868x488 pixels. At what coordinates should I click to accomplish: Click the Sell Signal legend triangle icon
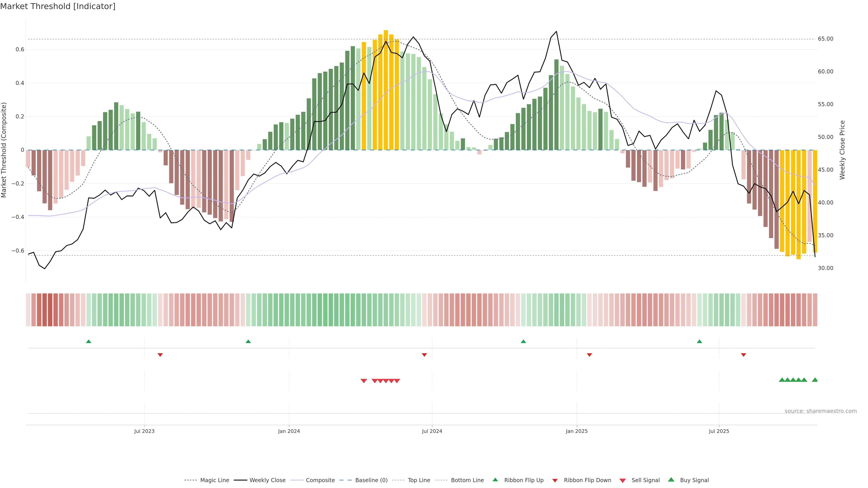point(622,480)
